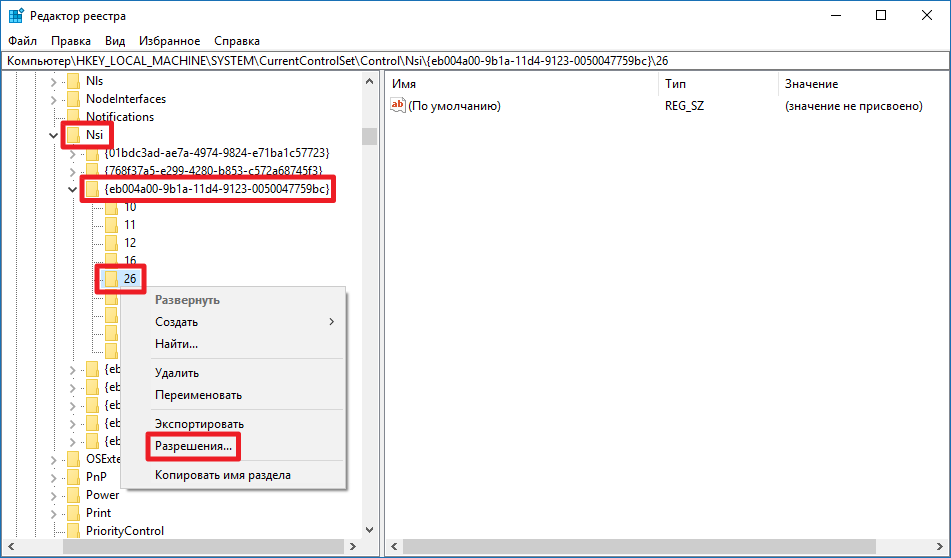Click folder icon of key 11

point(112,225)
